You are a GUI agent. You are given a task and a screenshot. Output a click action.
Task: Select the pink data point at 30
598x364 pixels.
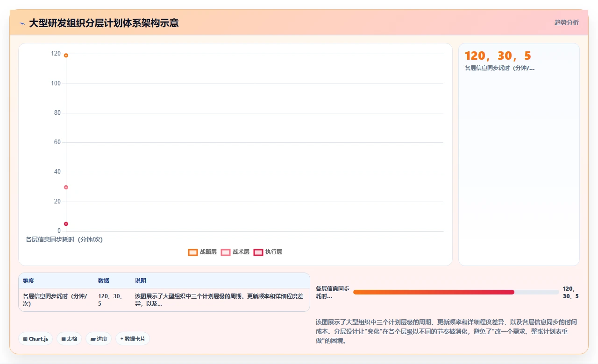(66, 187)
